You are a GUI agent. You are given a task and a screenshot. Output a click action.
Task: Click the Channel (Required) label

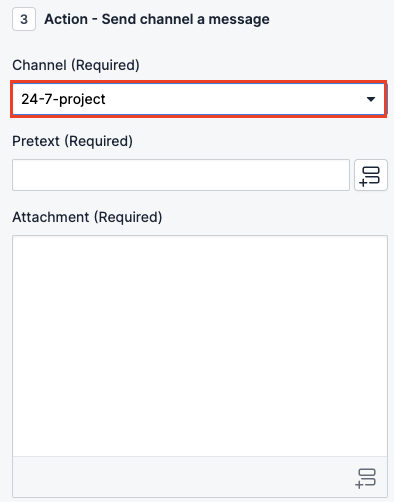click(x=76, y=65)
